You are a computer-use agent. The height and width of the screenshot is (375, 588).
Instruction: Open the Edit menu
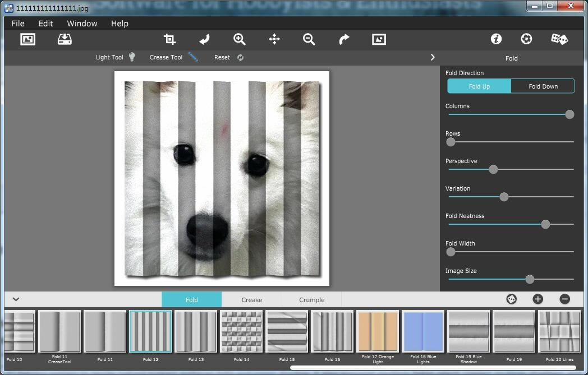pyautogui.click(x=45, y=24)
